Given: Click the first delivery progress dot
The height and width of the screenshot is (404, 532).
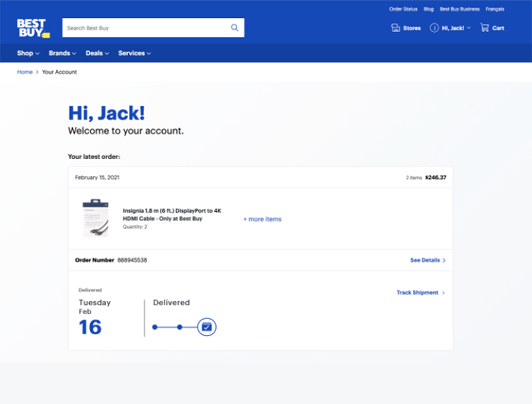Looking at the screenshot, I should point(155,327).
